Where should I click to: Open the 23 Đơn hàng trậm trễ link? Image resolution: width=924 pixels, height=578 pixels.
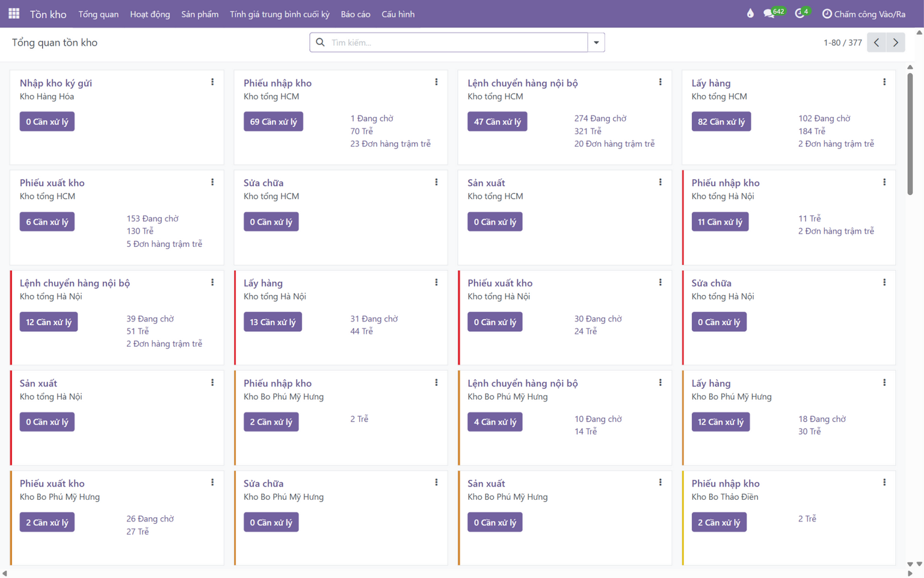tap(390, 144)
